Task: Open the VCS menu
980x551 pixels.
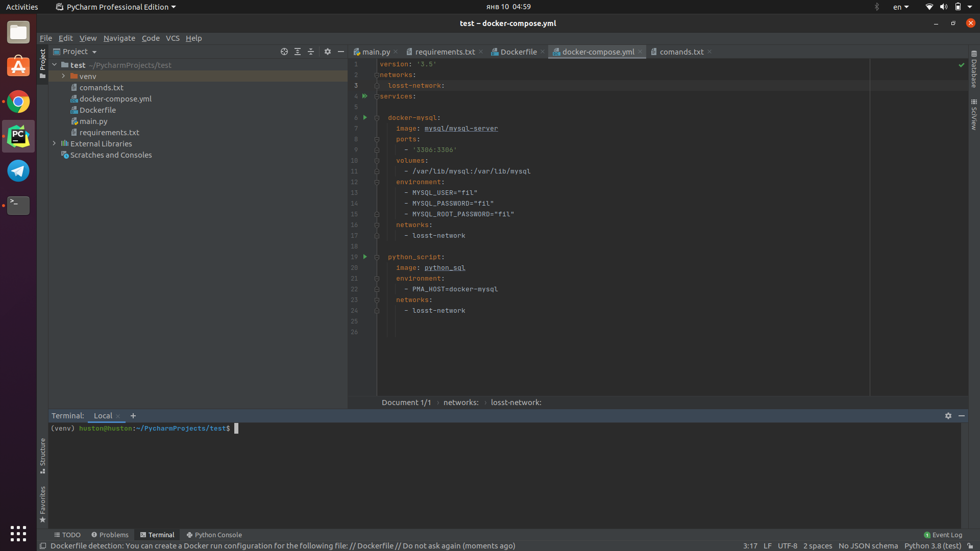Action: (173, 38)
